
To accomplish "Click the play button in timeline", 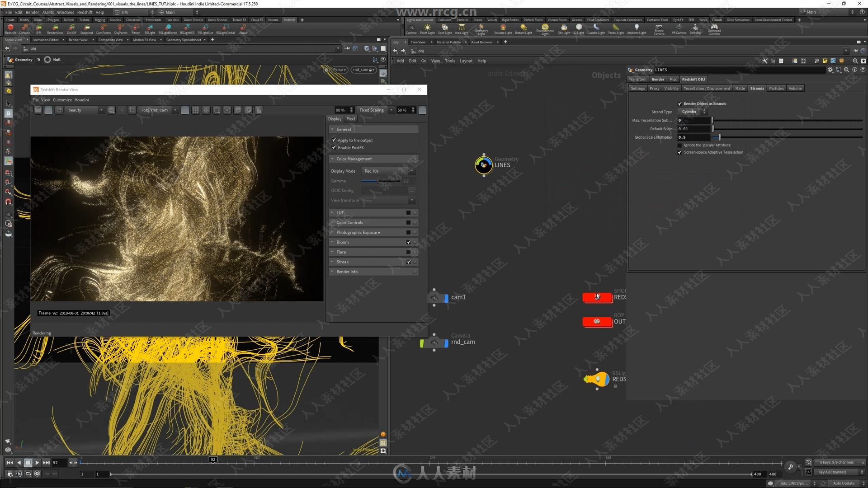I will pos(37,462).
